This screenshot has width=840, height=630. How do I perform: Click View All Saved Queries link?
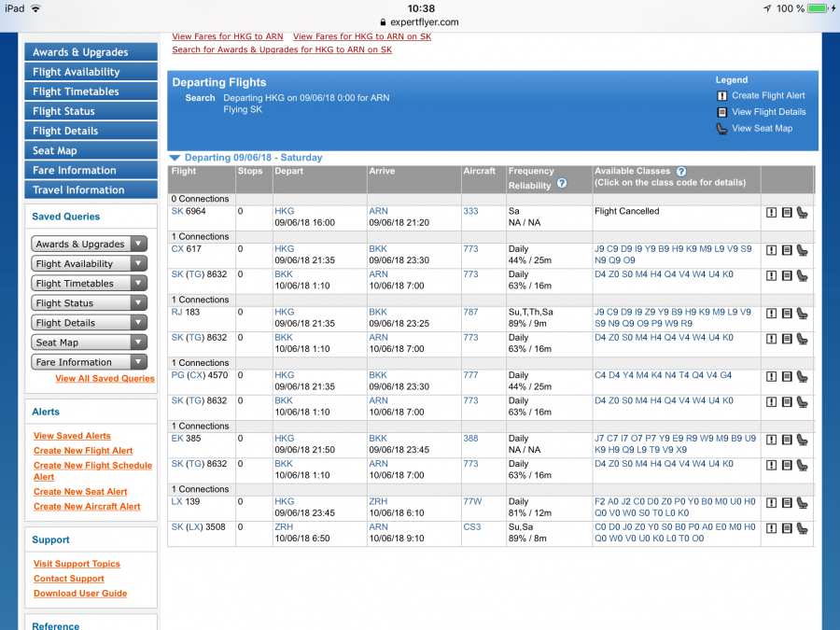tap(105, 379)
